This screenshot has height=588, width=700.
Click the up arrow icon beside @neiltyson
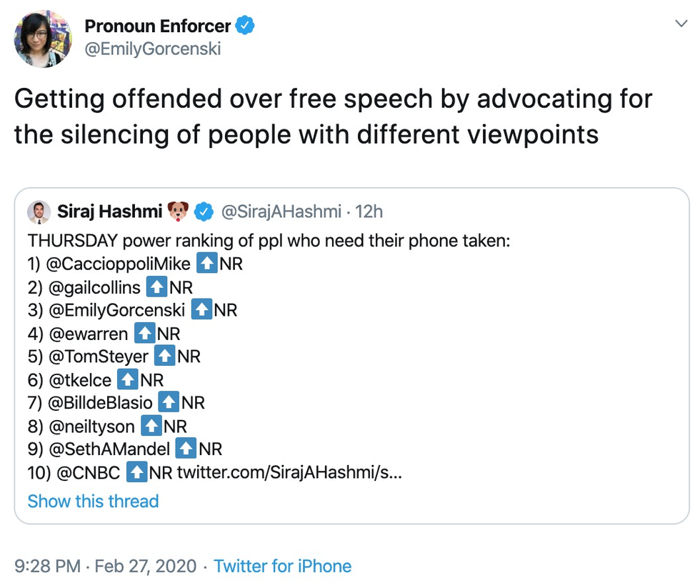click(151, 427)
